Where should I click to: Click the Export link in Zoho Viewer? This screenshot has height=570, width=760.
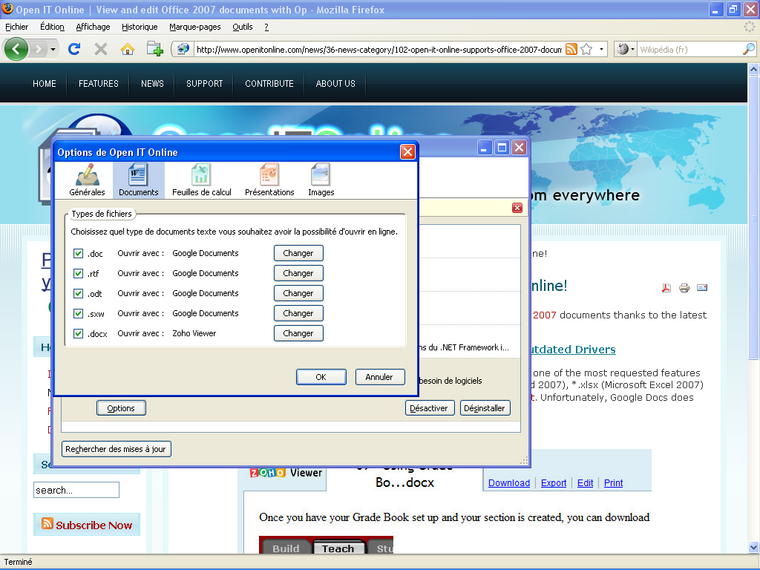click(x=554, y=483)
